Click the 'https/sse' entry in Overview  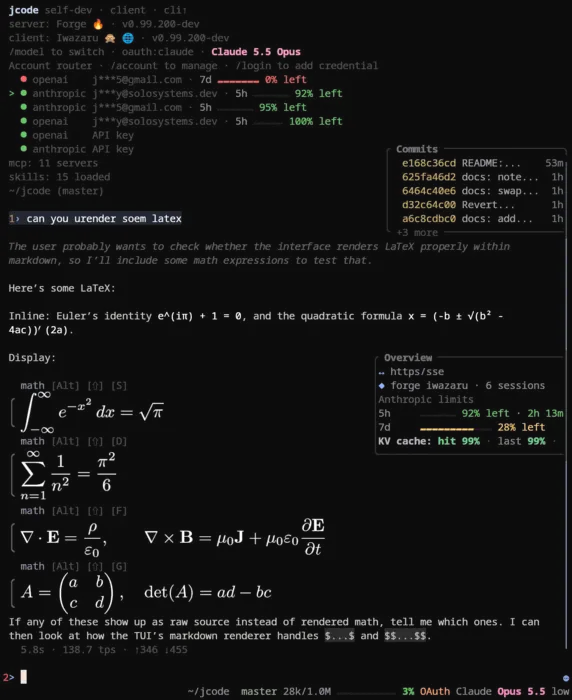(417, 371)
